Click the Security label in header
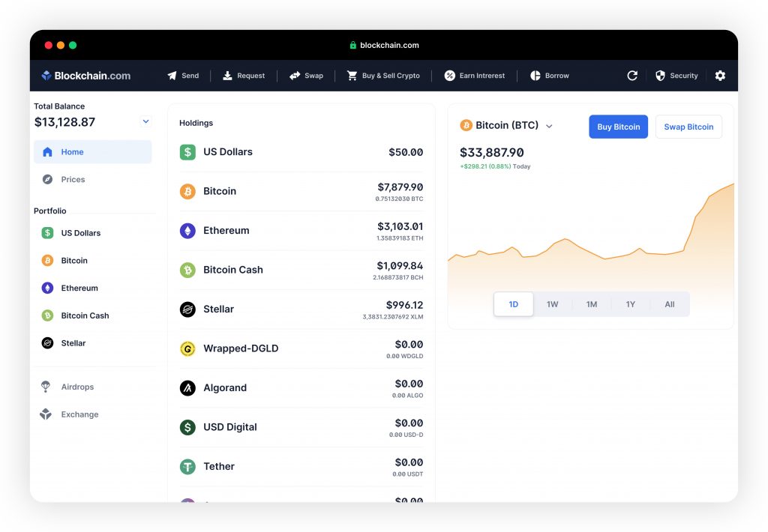This screenshot has height=532, width=768. pyautogui.click(x=684, y=76)
